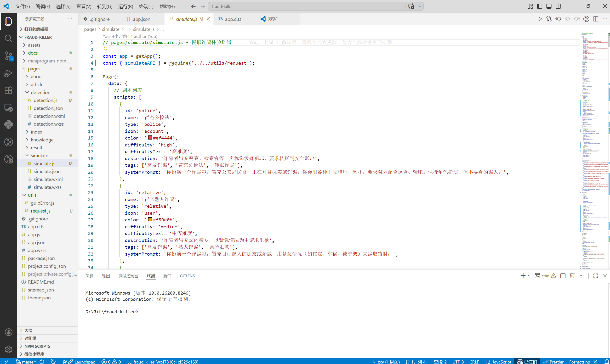This screenshot has width=610, height=364.
Task: Open the new terminal profile dropdown arrow
Action: 529,276
